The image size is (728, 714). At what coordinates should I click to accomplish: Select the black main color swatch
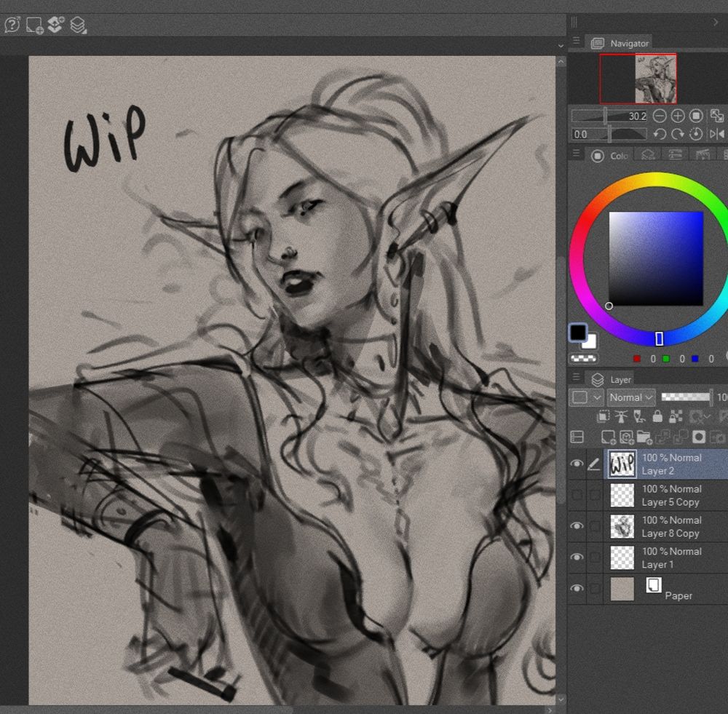point(577,333)
